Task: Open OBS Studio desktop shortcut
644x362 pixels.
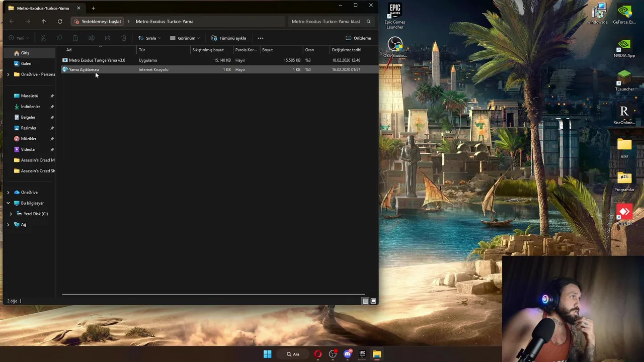Action: point(395,47)
